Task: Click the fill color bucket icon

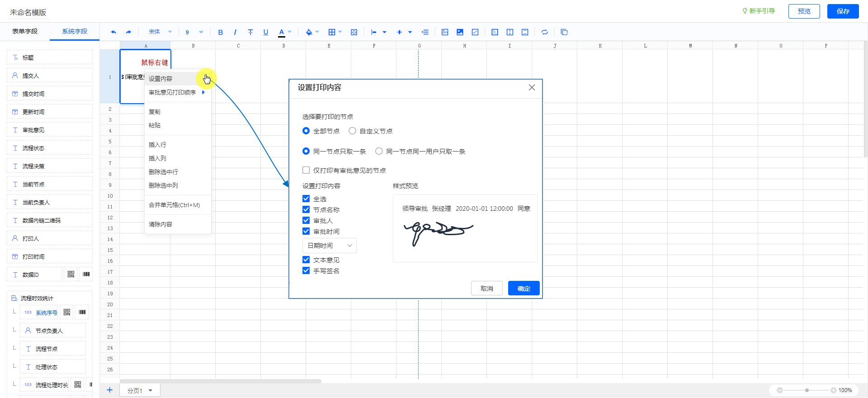Action: [x=309, y=32]
